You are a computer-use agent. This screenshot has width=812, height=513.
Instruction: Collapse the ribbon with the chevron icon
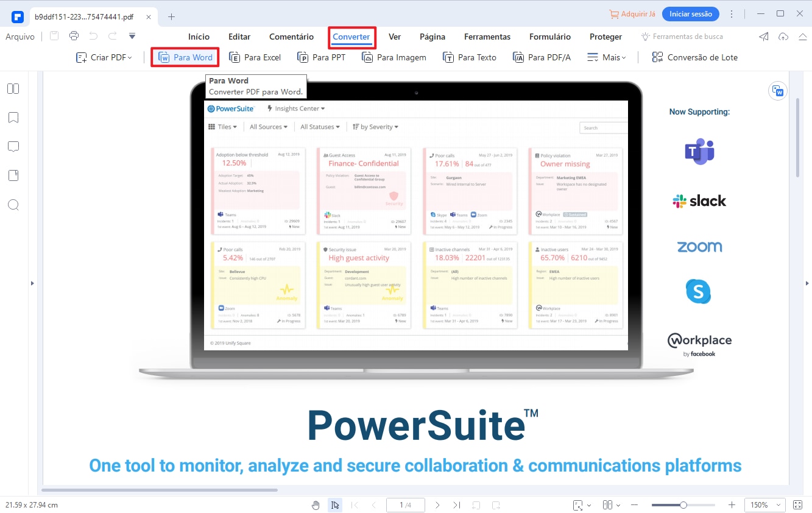click(x=802, y=37)
